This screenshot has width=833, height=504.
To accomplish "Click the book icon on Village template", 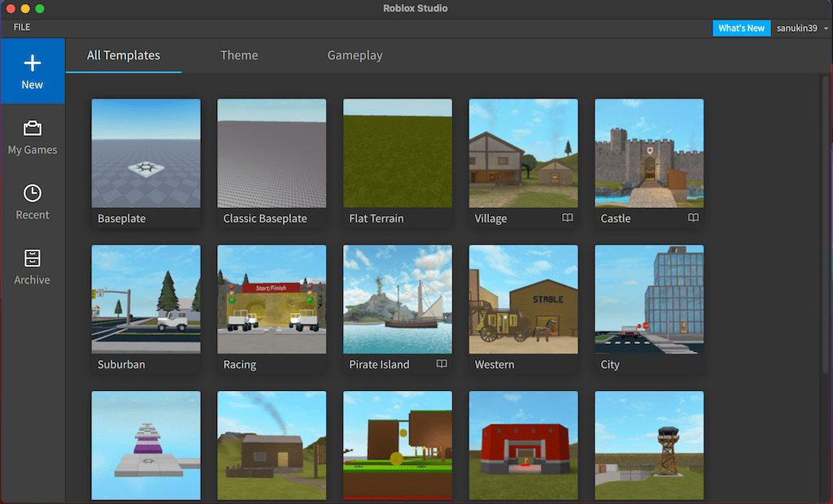I will (567, 218).
